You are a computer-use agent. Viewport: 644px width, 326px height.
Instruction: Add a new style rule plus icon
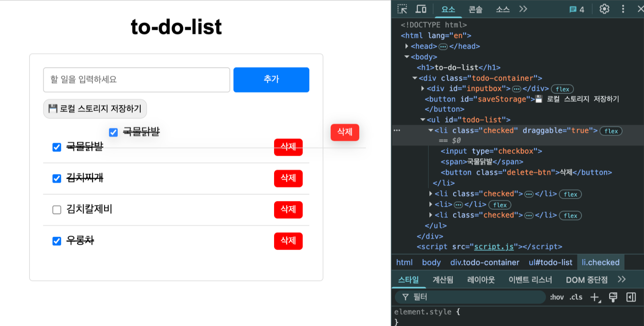coord(595,297)
